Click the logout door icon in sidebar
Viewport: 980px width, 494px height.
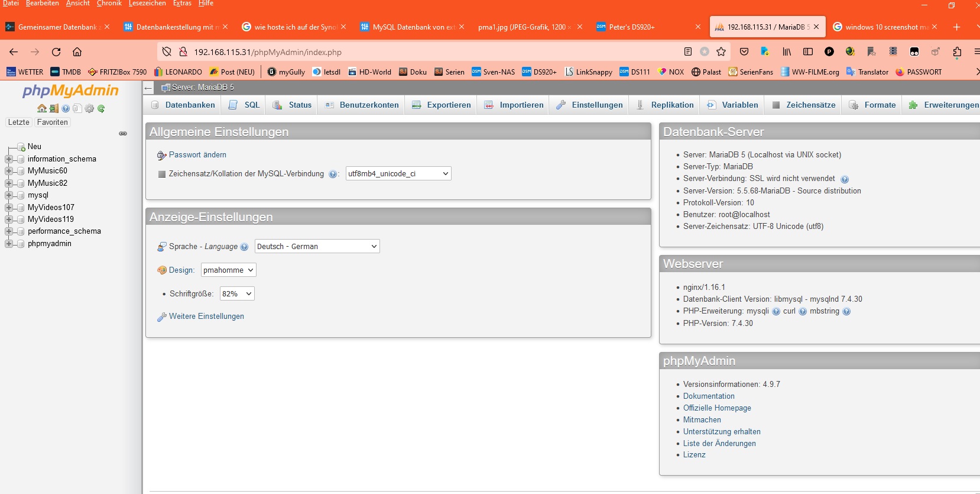54,109
